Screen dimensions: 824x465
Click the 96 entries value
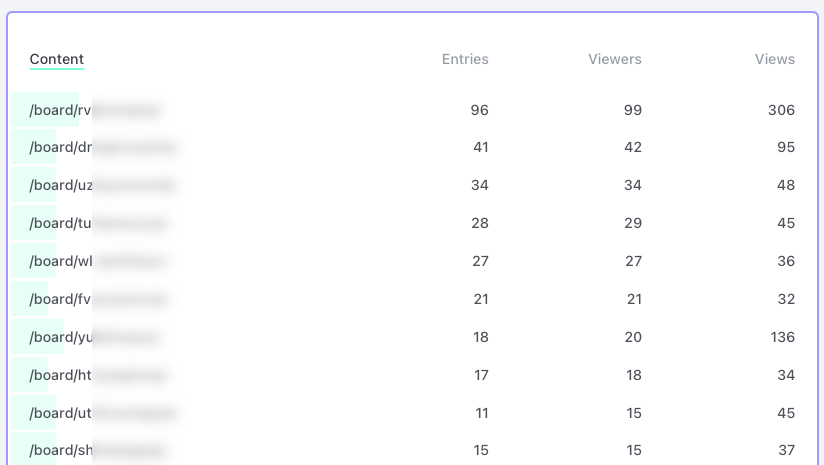[479, 110]
